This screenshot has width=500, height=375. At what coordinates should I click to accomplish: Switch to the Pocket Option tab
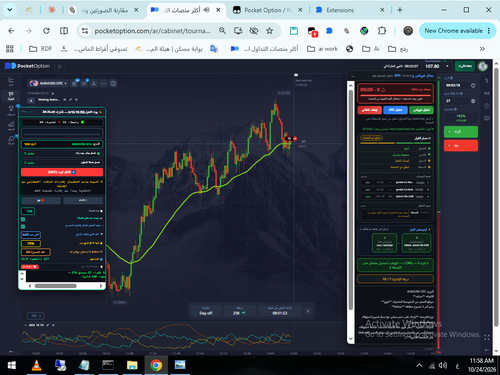coord(268,10)
